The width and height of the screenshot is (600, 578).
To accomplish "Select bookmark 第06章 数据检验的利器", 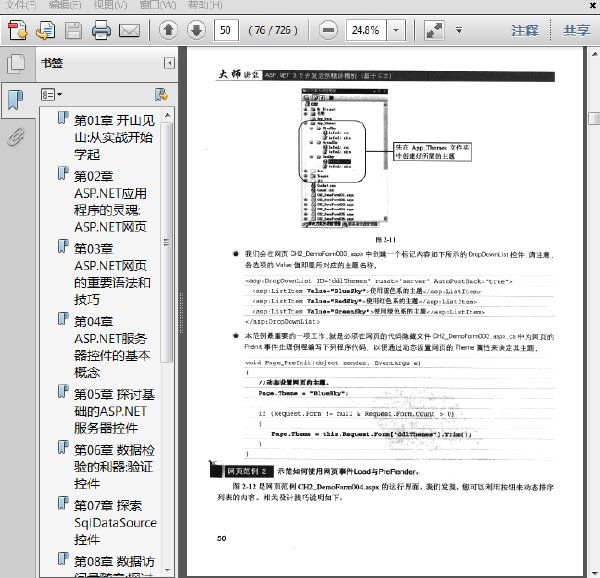I will (114, 467).
